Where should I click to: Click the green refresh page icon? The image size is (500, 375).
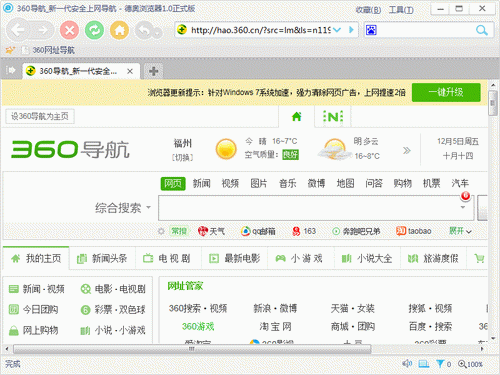(94, 30)
